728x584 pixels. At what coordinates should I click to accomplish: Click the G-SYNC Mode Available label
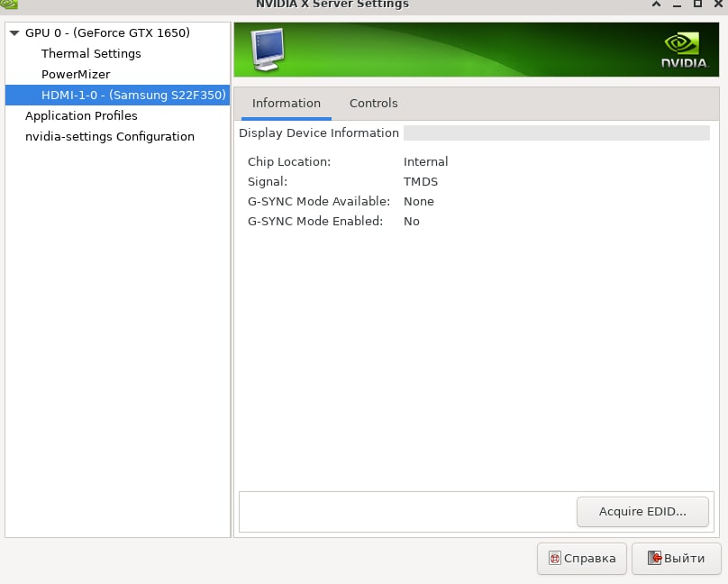point(319,202)
